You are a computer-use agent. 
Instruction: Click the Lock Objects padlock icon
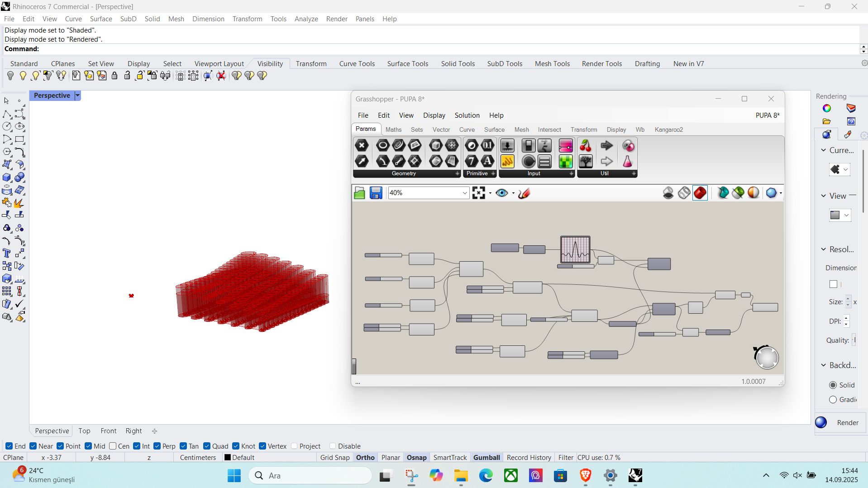(x=114, y=76)
